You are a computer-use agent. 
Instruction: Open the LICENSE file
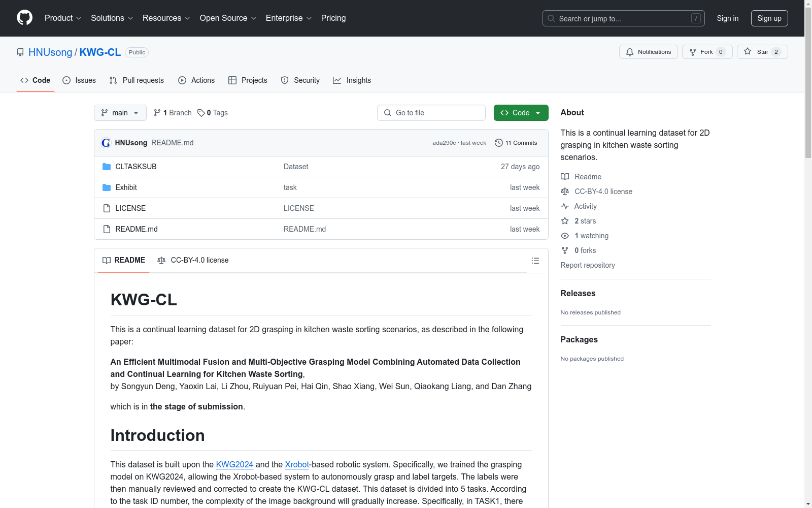[130, 208]
